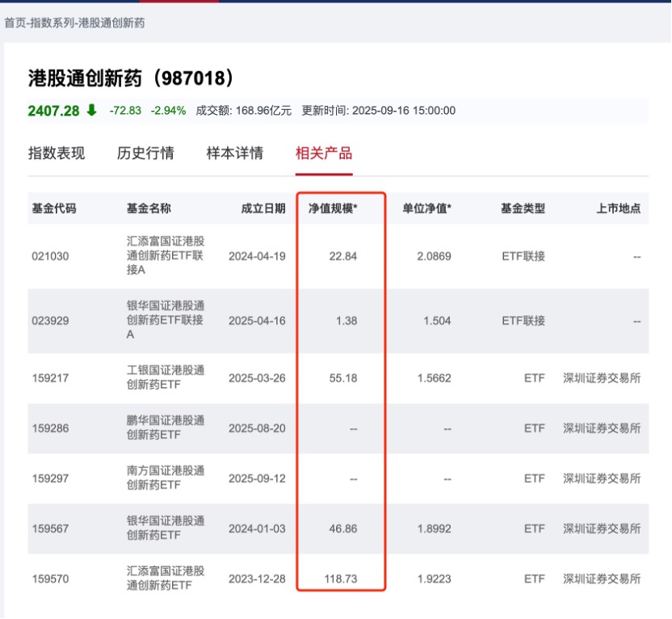672x619 pixels.
Task: Open fund 银华国证港股通创新药ETF联接A
Action: pos(166,321)
